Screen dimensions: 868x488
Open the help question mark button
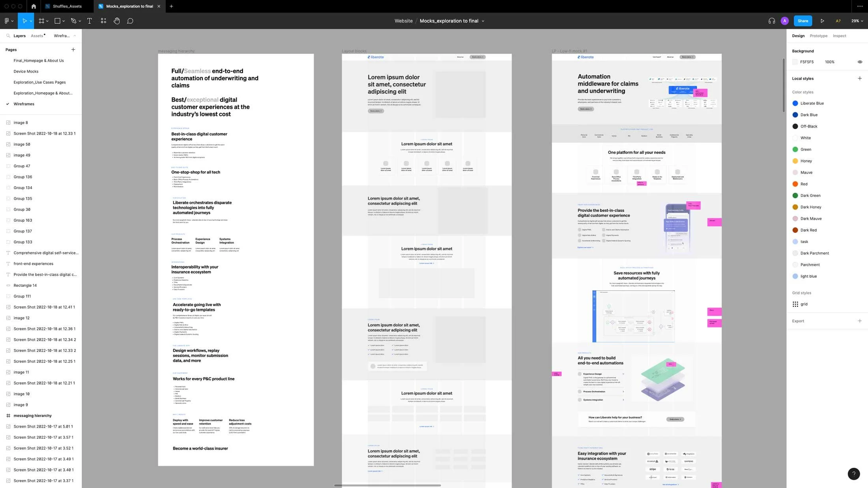point(854,474)
